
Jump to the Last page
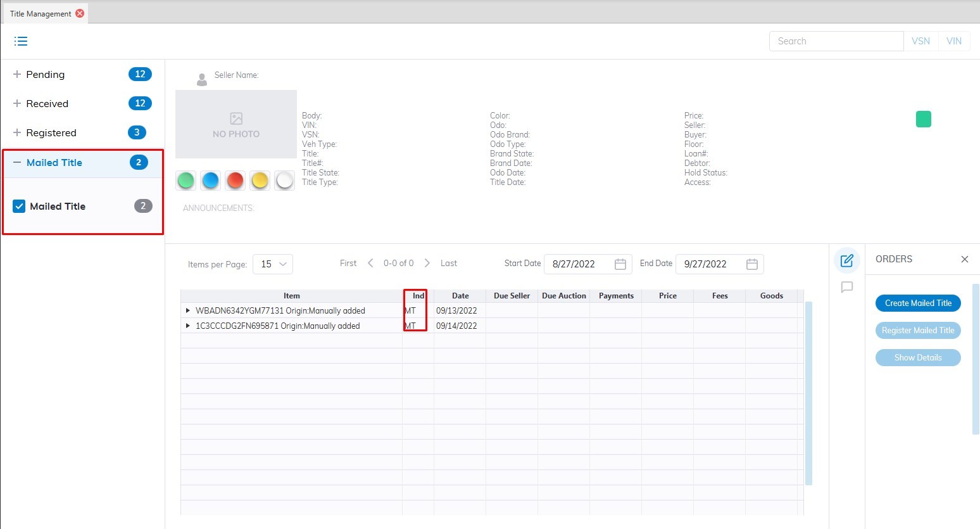448,263
